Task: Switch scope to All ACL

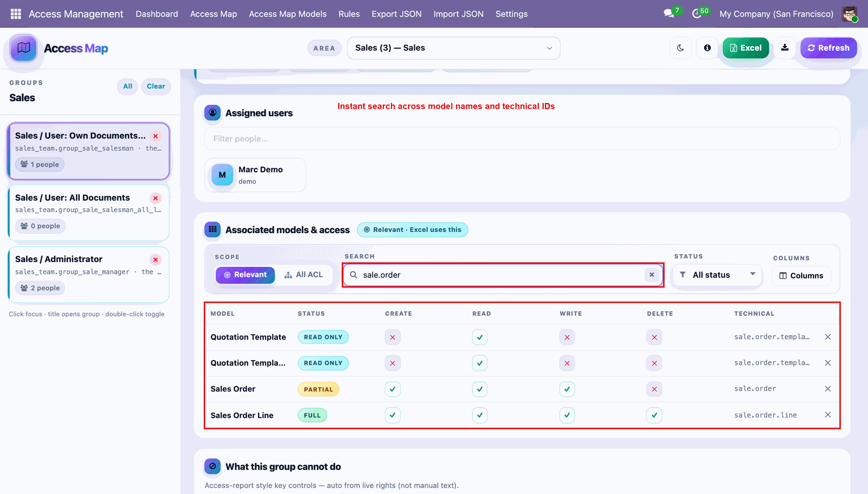Action: [303, 275]
